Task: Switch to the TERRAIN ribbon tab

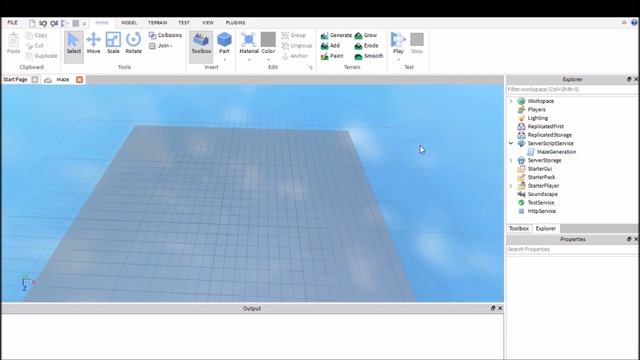Action: pos(157,23)
